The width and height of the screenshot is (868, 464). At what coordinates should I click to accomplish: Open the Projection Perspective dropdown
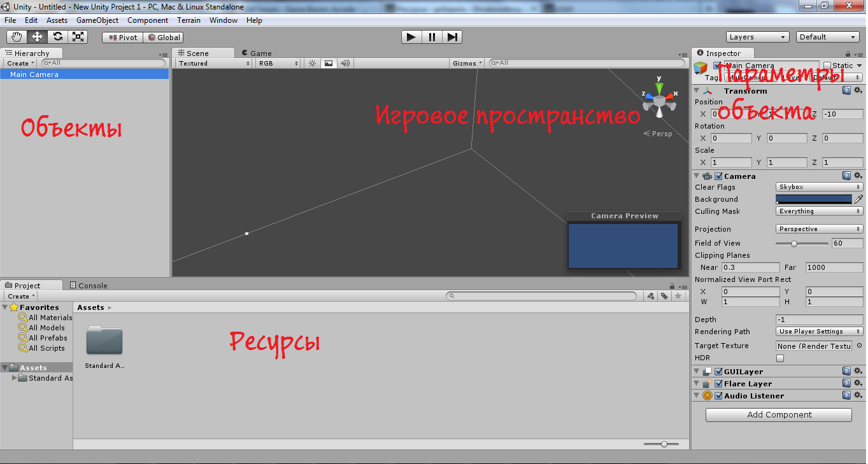pyautogui.click(x=820, y=229)
